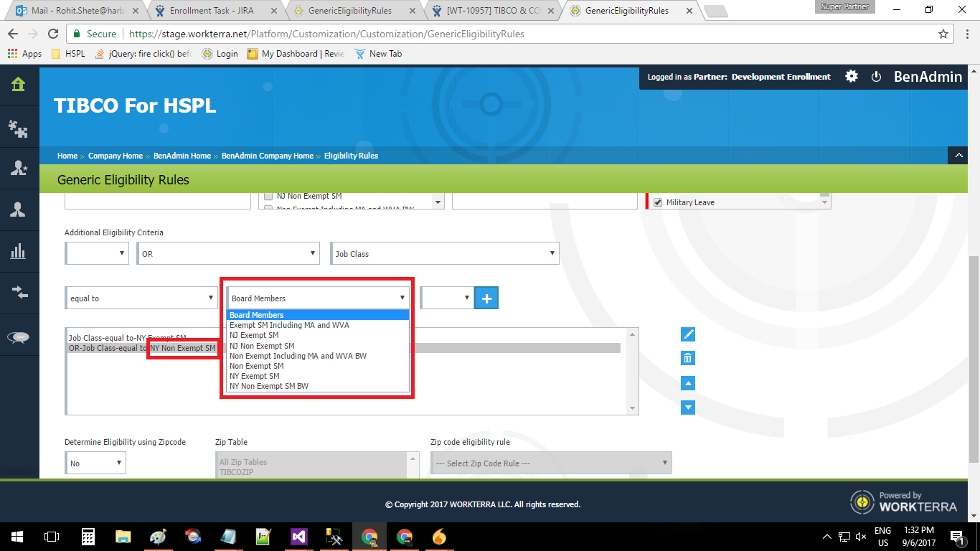Image resolution: width=980 pixels, height=551 pixels.
Task: Go back in the browser
Action: point(13,34)
